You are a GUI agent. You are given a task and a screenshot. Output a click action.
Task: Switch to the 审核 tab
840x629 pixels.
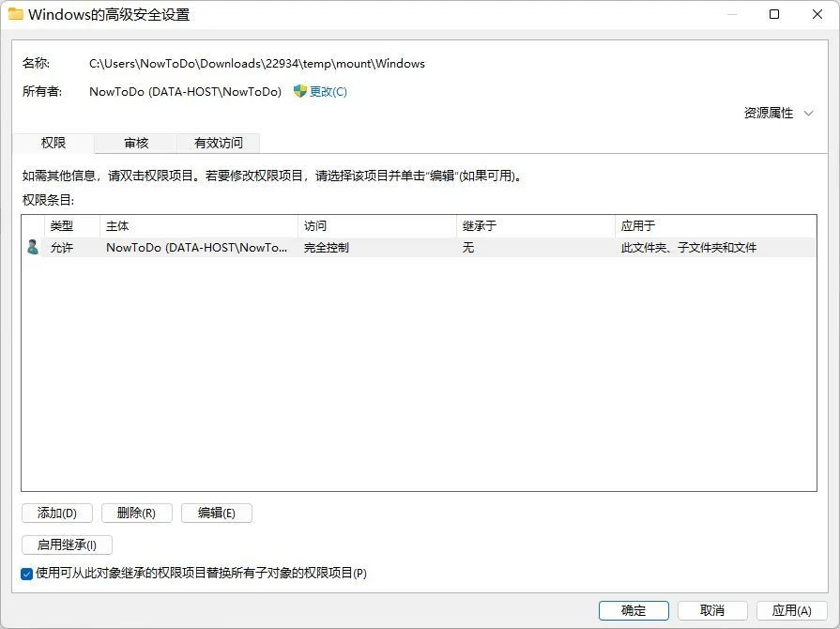[x=136, y=143]
